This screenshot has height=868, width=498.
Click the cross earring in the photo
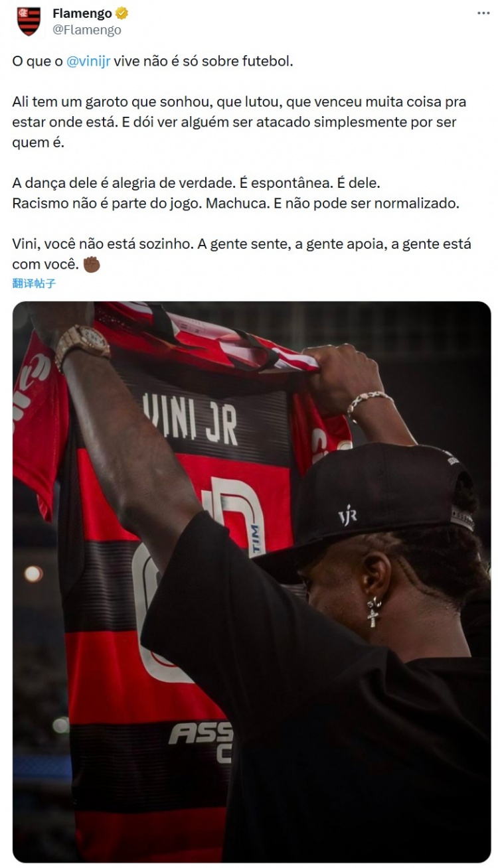374,612
